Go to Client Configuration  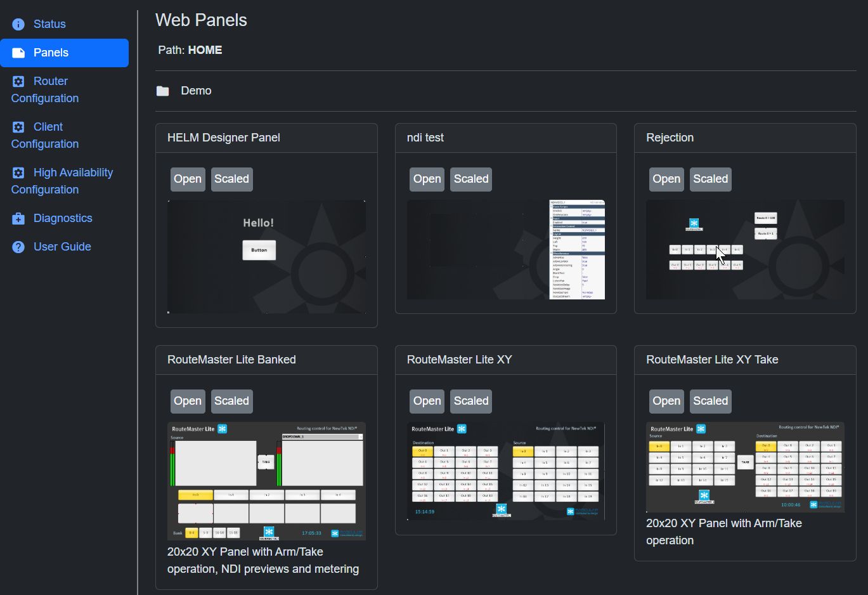pos(64,135)
